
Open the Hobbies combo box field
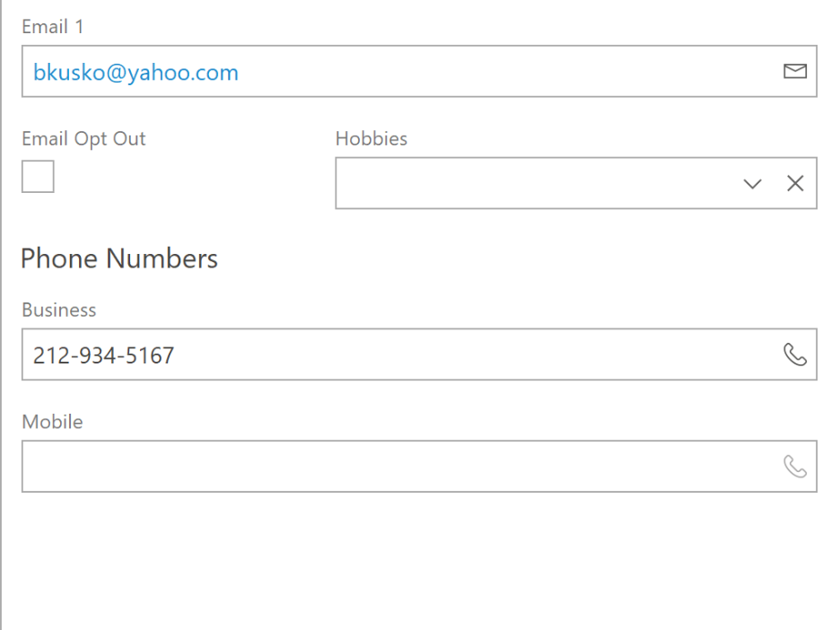(x=576, y=183)
